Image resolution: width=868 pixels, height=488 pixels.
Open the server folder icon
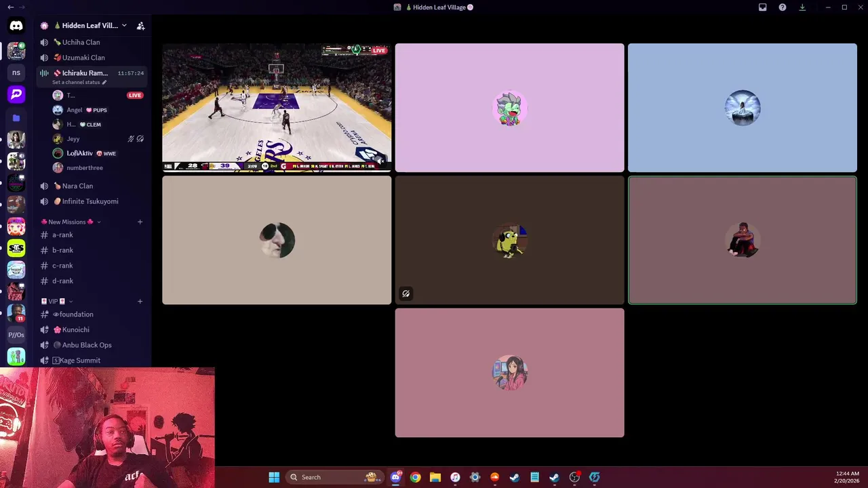point(16,118)
